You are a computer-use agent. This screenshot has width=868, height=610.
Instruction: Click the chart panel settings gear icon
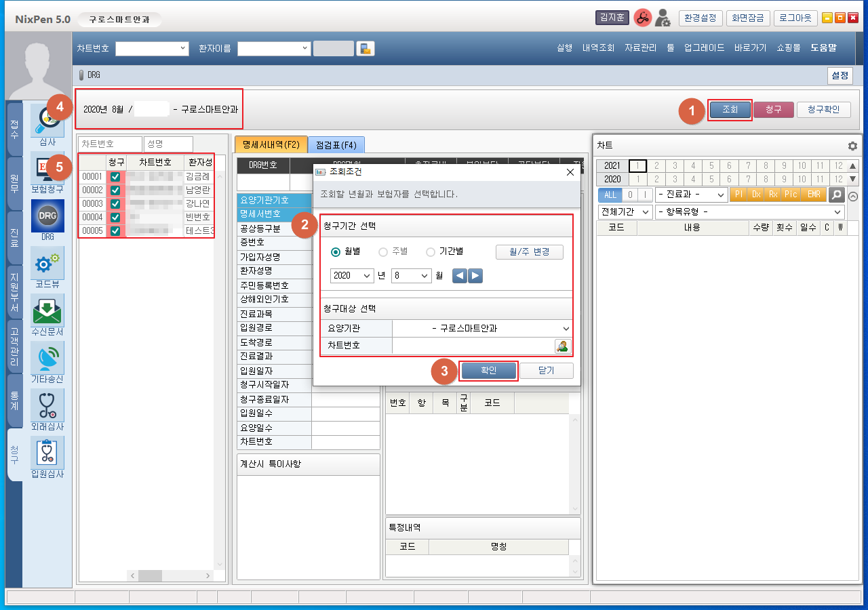[852, 146]
